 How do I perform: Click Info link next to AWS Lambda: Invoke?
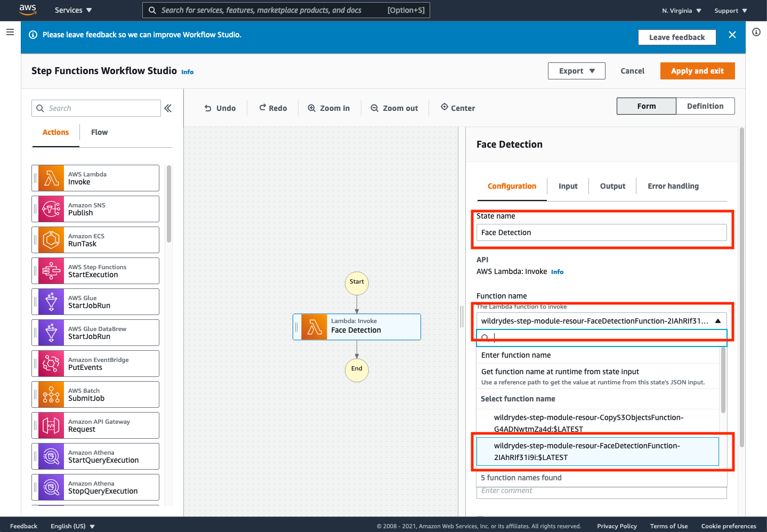[557, 272]
